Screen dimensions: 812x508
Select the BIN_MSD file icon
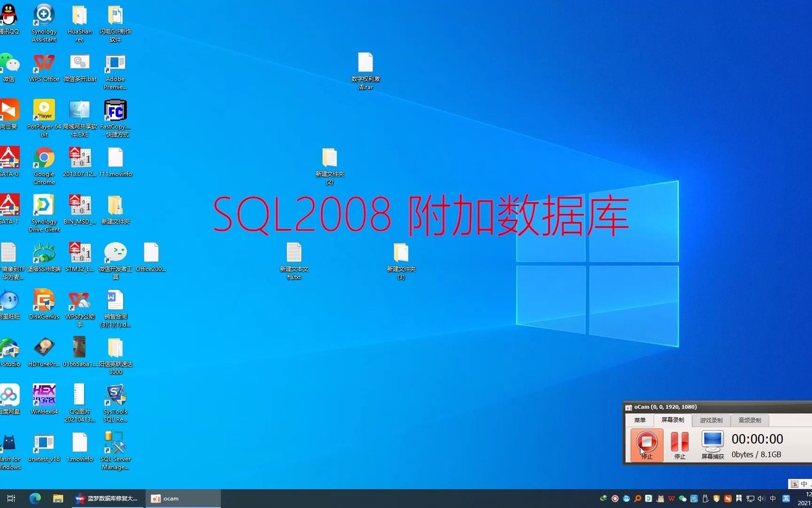pyautogui.click(x=79, y=209)
